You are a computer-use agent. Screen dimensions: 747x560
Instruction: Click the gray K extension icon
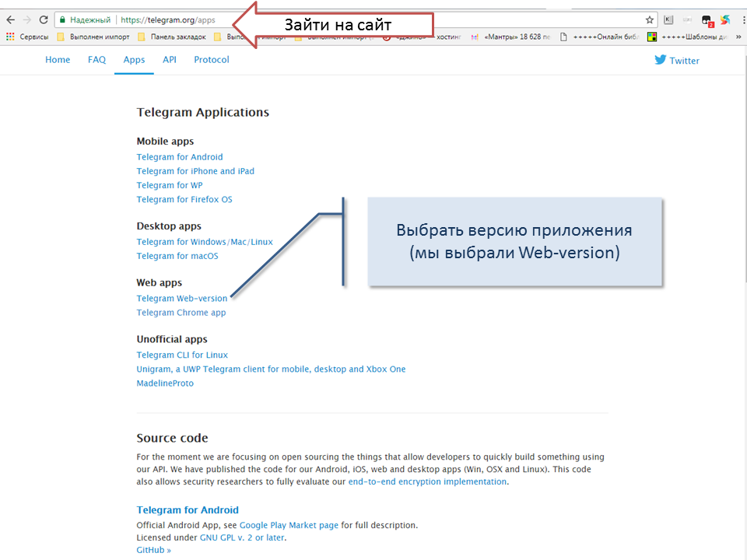coord(668,20)
